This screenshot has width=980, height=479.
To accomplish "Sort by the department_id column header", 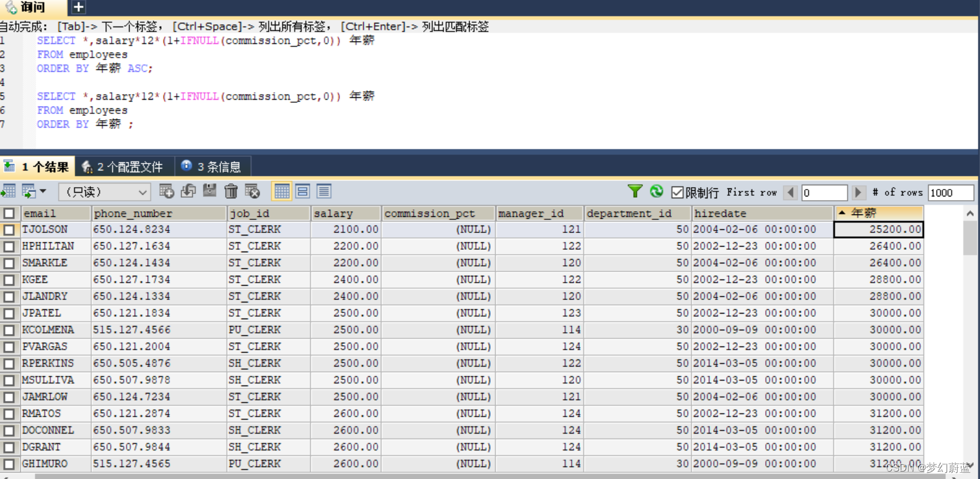I will tap(637, 213).
